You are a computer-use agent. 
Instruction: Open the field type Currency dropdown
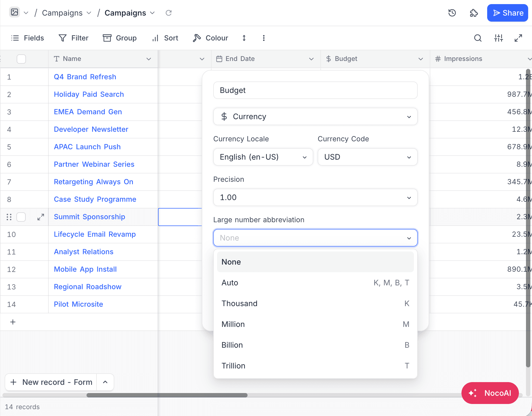(315, 116)
